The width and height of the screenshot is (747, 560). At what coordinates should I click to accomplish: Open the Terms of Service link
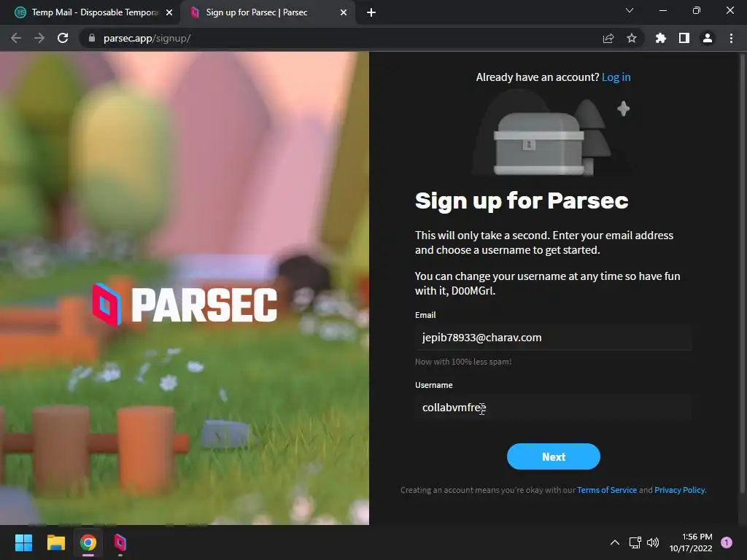[606, 490]
